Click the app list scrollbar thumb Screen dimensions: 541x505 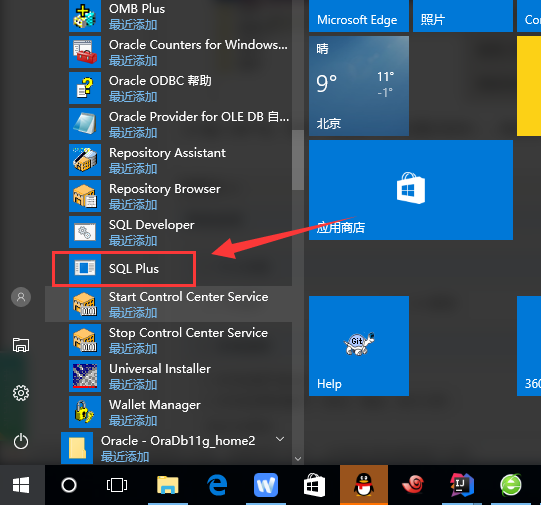[x=298, y=160]
